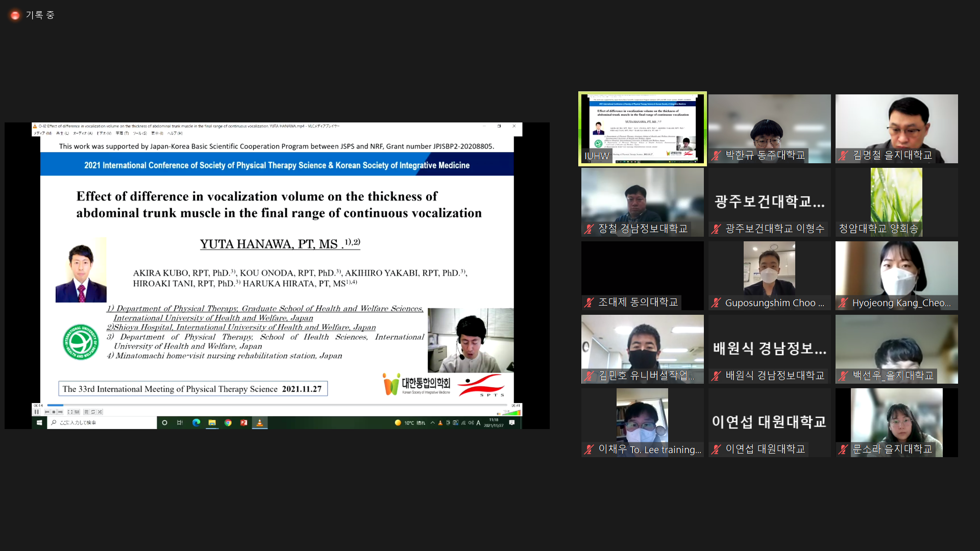The height and width of the screenshot is (551, 980).
Task: Expand hidden system tray icons chevron
Action: [x=432, y=422]
